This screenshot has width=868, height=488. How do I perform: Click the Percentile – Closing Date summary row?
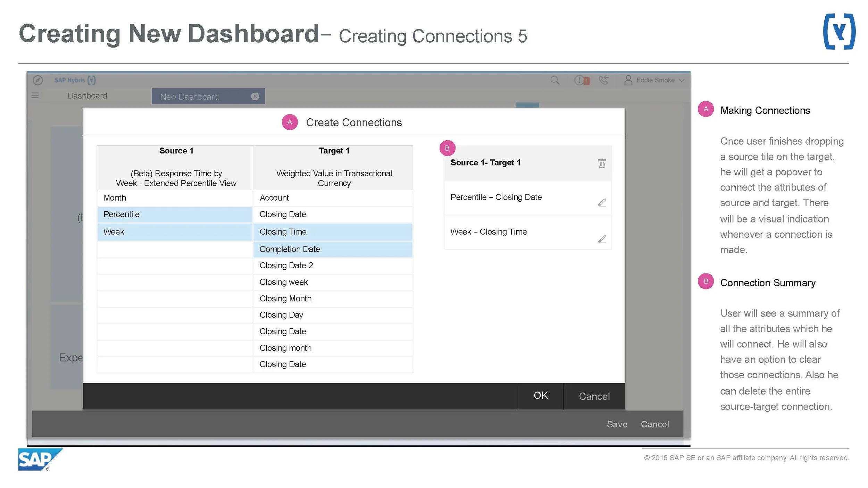pos(528,198)
